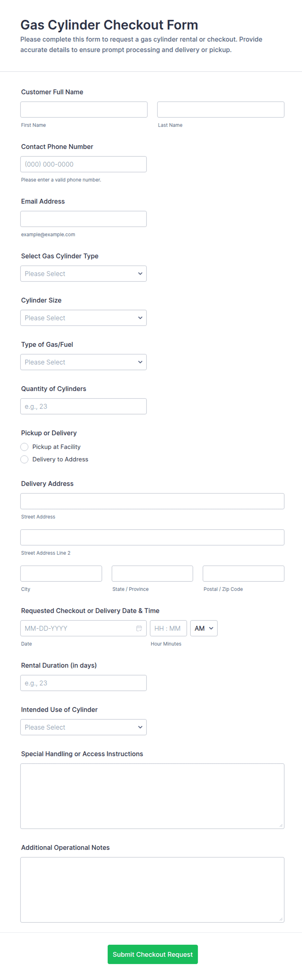Select Delivery to Address radio button
This screenshot has width=302, height=980.
pos(24,459)
